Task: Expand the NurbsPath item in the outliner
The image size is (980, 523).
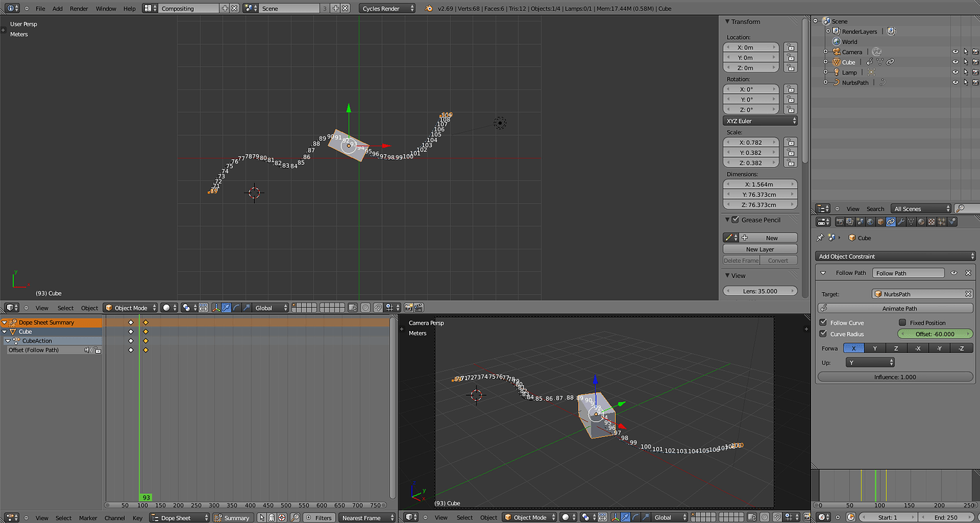Action: click(826, 82)
